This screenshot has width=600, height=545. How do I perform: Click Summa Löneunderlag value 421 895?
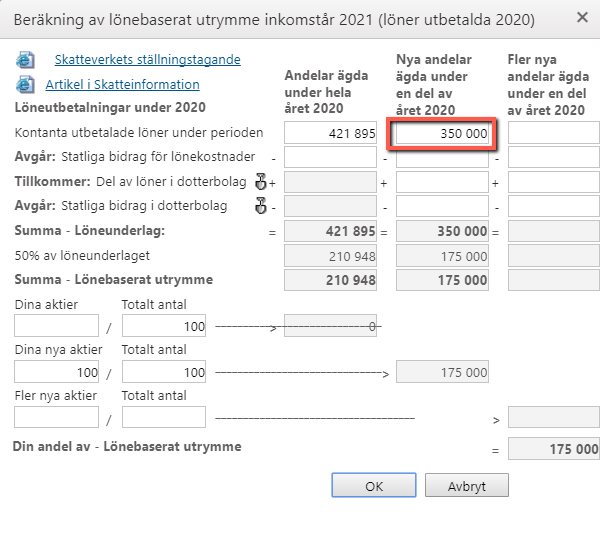click(330, 231)
